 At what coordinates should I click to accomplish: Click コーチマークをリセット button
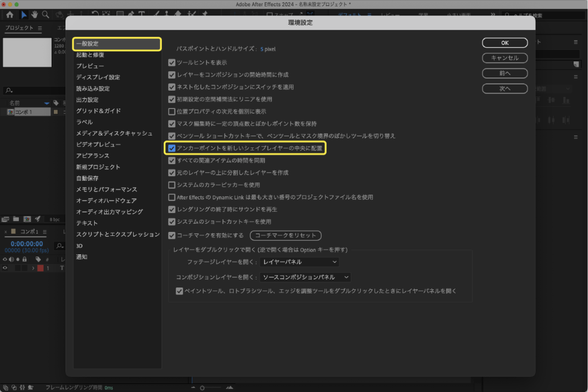285,235
